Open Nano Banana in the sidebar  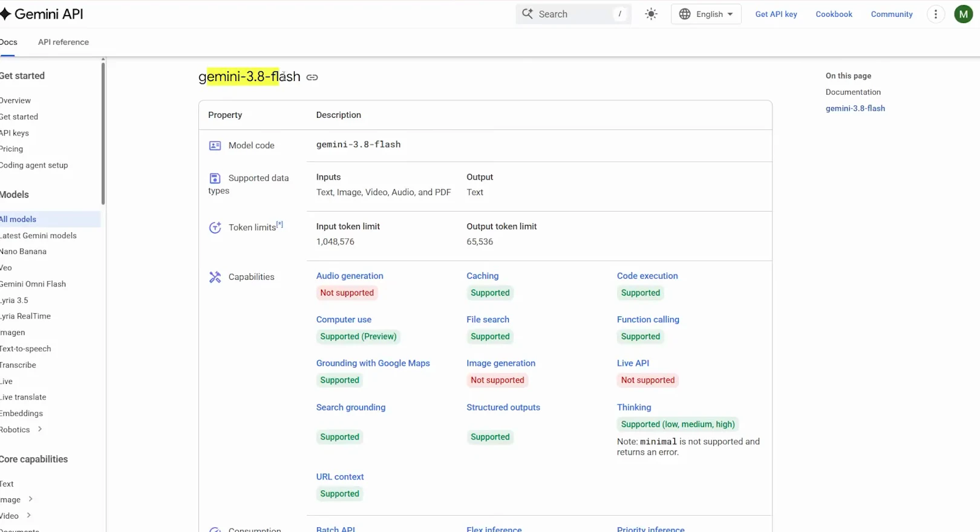[x=23, y=251]
